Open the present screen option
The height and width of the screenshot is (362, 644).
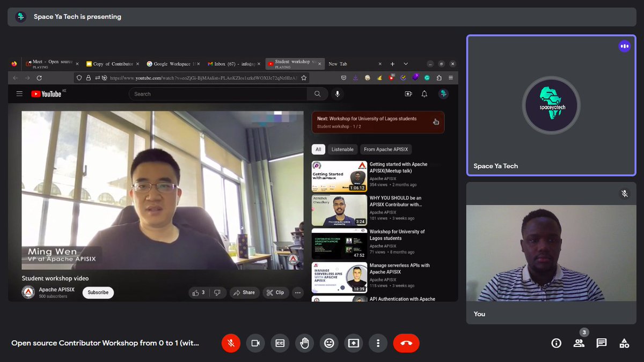point(354,343)
